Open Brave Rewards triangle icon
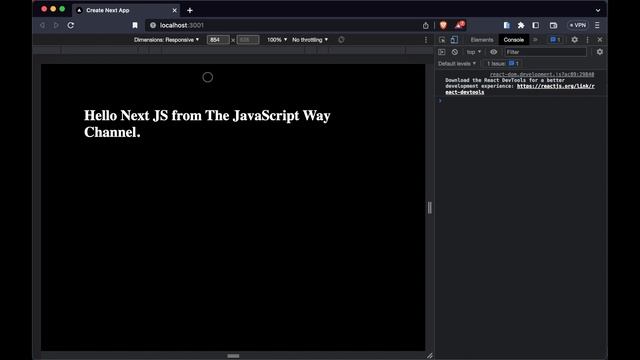 pos(460,25)
